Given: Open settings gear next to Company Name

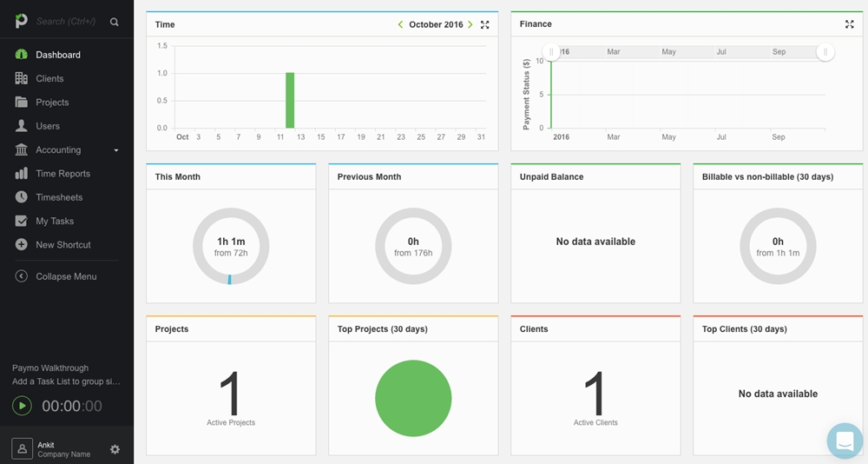Looking at the screenshot, I should (115, 449).
